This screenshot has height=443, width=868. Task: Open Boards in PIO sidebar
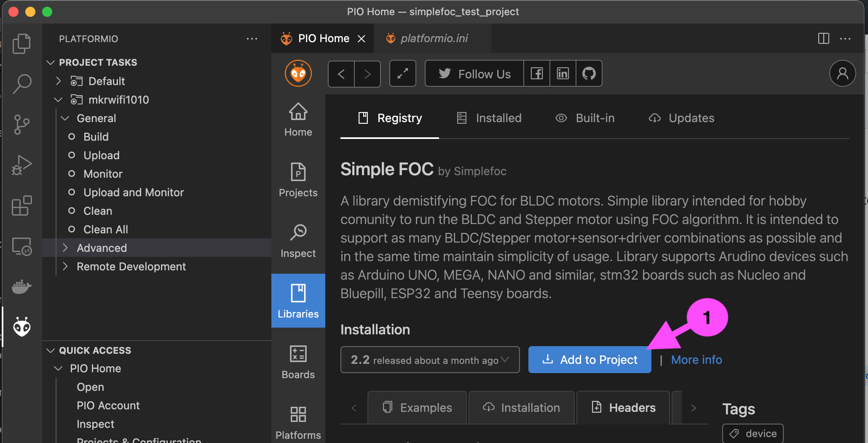[298, 362]
